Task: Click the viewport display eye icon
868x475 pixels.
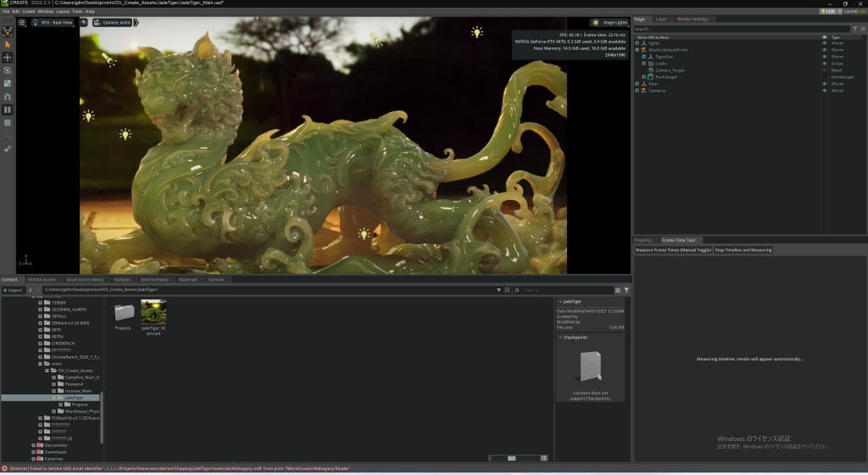Action: point(83,23)
